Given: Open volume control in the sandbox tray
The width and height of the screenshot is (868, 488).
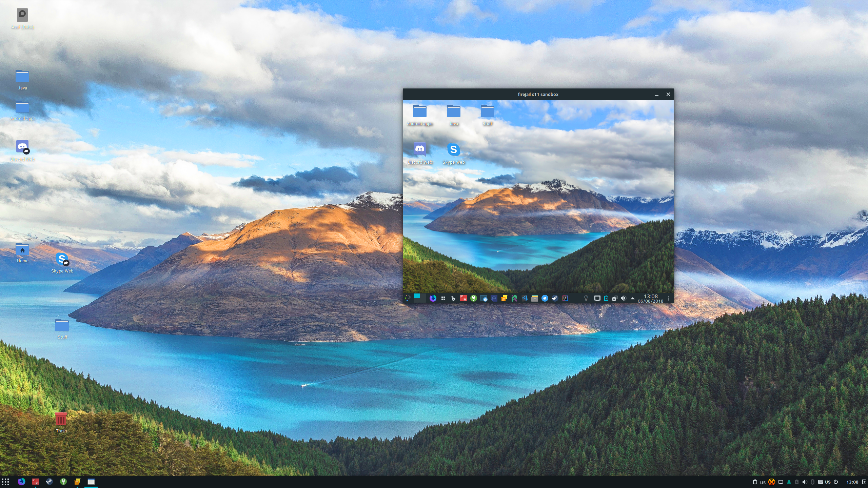Looking at the screenshot, I should pyautogui.click(x=624, y=298).
